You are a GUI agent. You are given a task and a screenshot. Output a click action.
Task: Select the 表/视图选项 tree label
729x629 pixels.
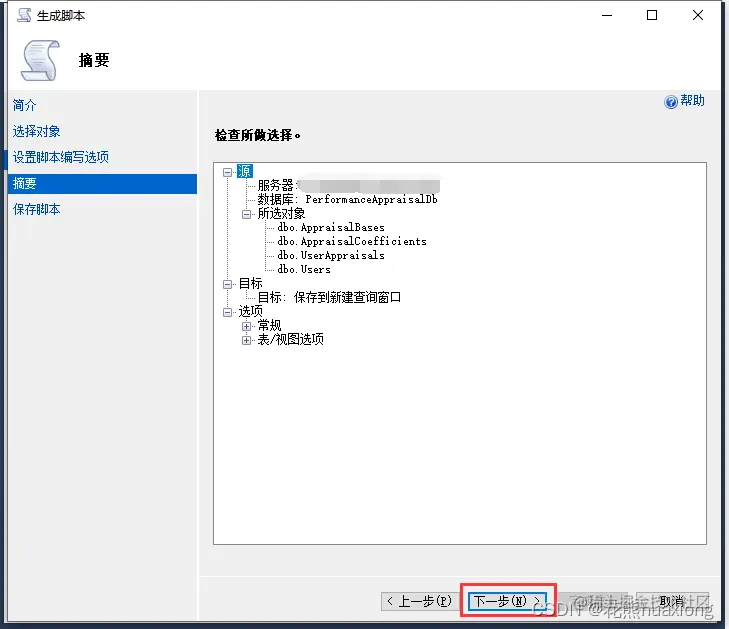[291, 339]
